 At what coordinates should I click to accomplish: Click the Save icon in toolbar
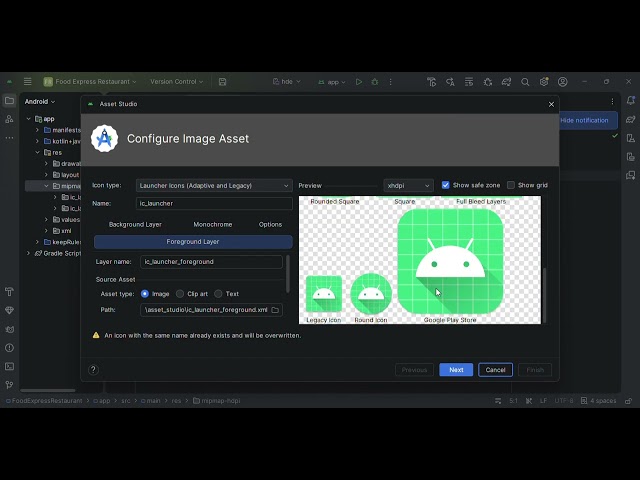(x=222, y=82)
